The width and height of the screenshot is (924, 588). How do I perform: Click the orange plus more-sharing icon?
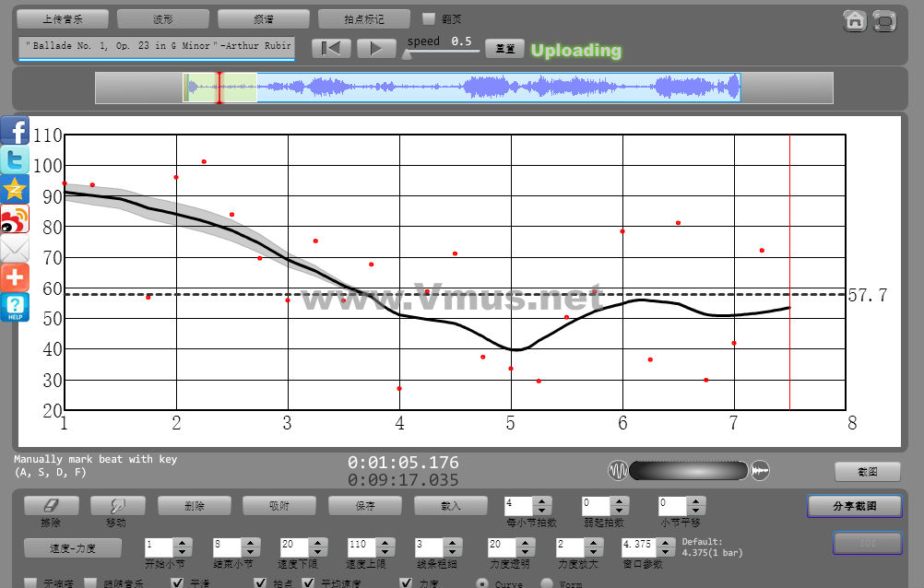[15, 277]
